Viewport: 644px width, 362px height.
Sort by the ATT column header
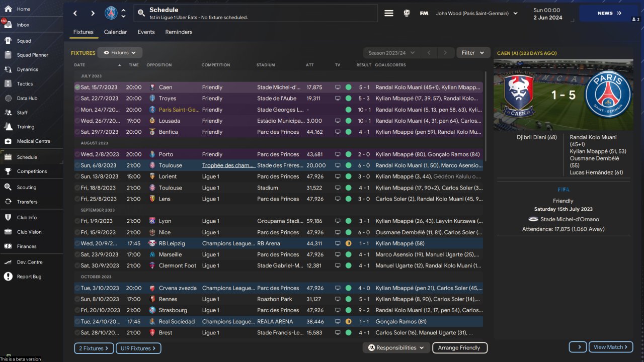(x=310, y=65)
